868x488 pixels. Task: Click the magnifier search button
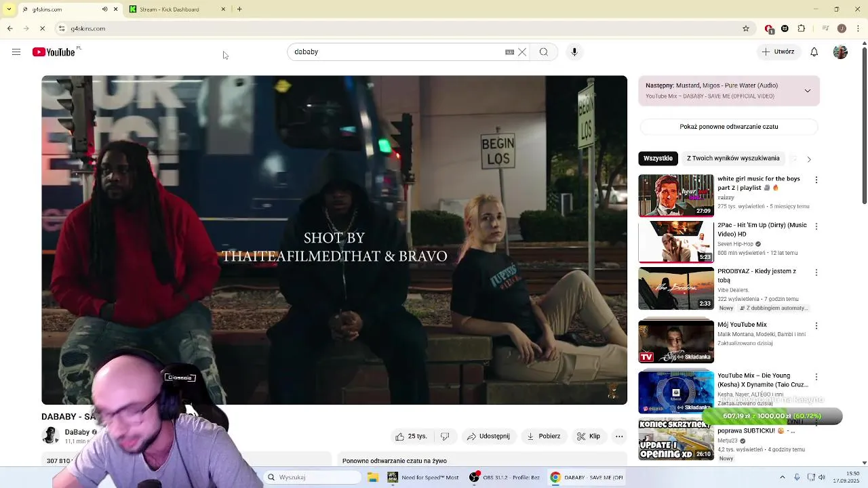[544, 52]
